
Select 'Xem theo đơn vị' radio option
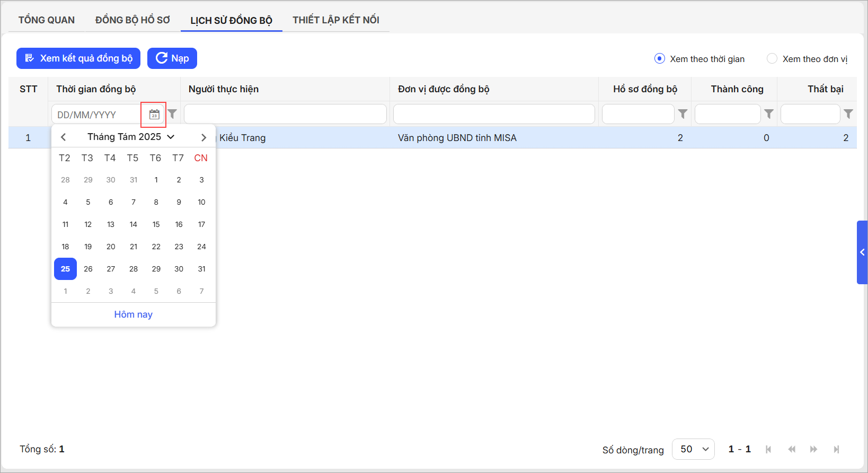point(772,59)
